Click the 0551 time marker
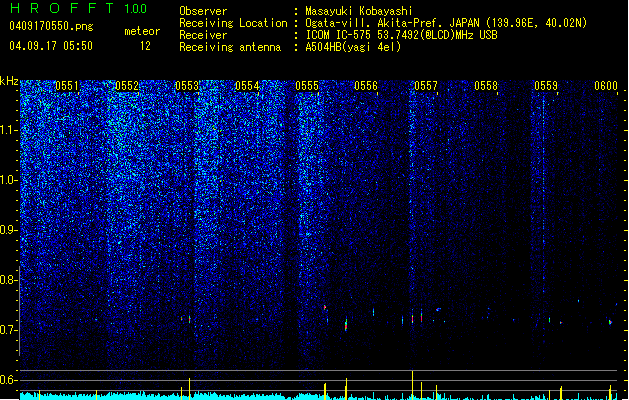Screen dimensions: 629x400 coord(67,86)
